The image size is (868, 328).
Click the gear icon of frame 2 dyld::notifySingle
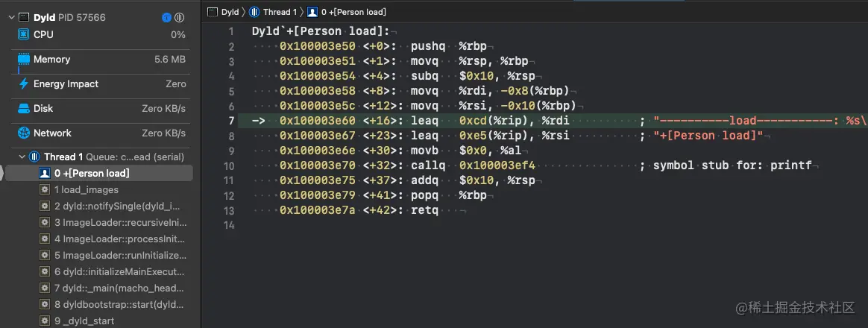(44, 206)
